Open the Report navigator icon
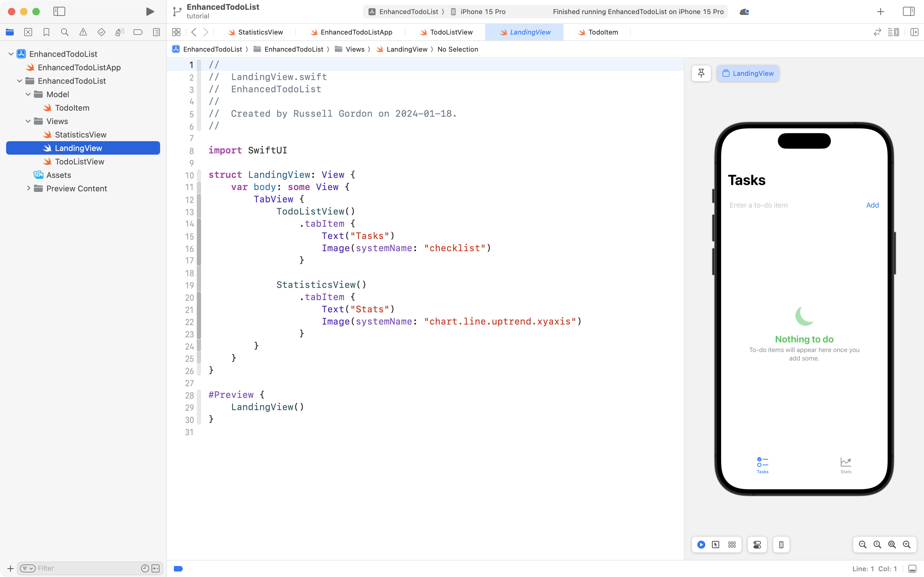Viewport: 924px width, 577px height. point(156,32)
